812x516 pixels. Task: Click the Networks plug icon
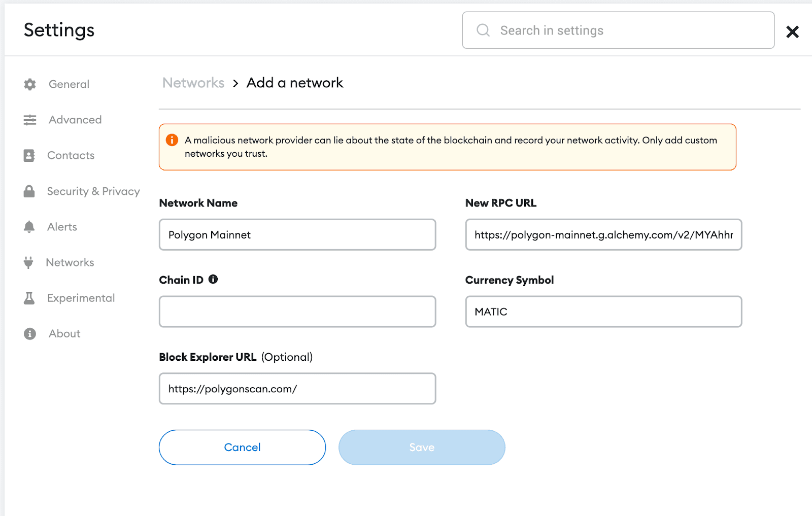coord(29,262)
